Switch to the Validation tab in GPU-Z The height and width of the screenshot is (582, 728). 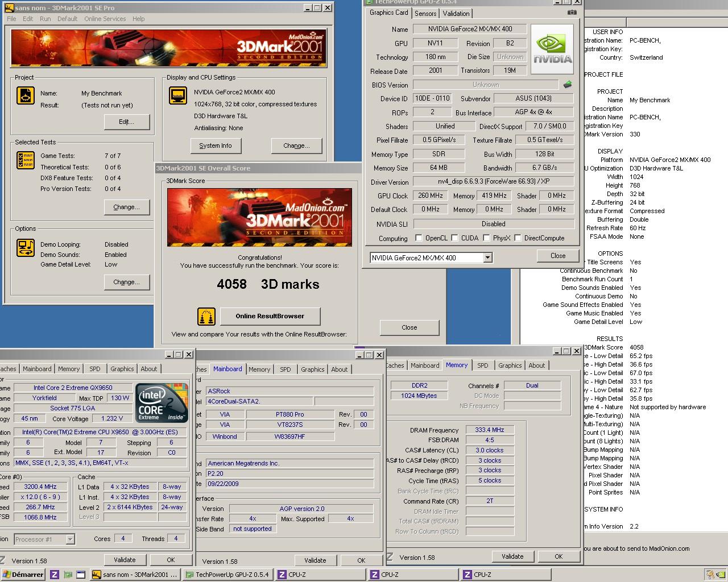click(x=456, y=13)
